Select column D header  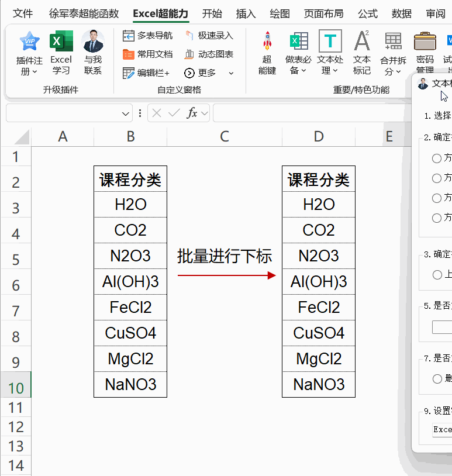[x=319, y=137]
